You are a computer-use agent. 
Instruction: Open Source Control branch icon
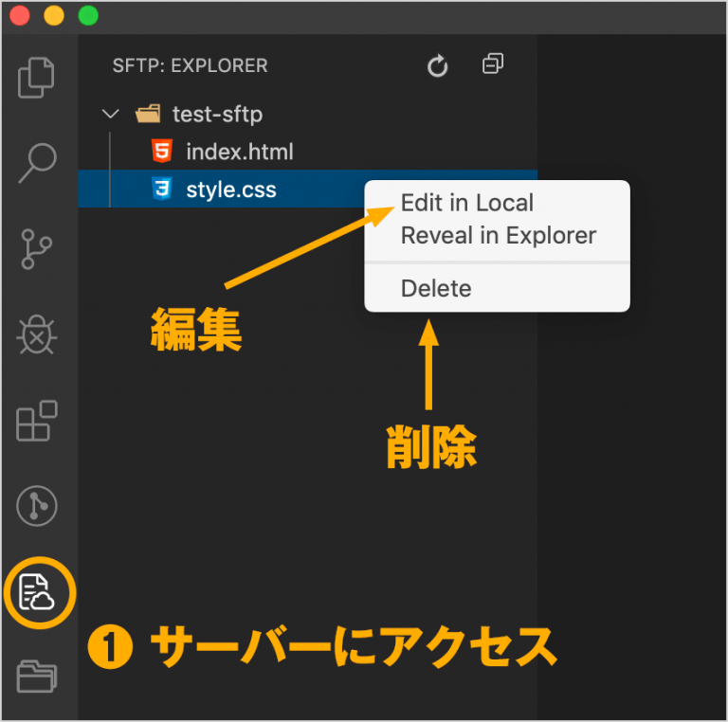(36, 249)
